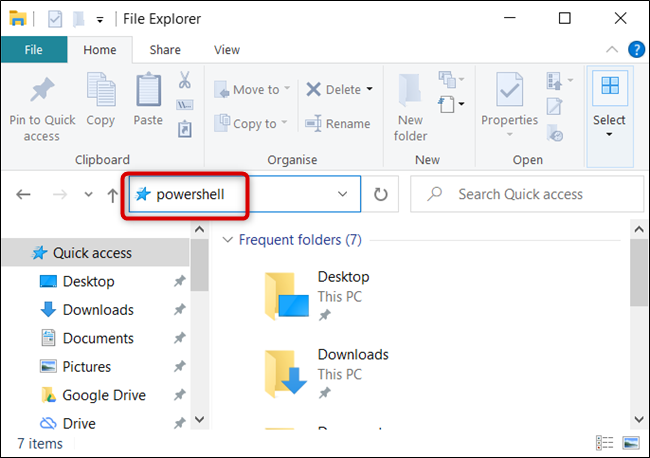Click the blue Help question mark icon
The height and width of the screenshot is (458, 650).
pyautogui.click(x=636, y=50)
